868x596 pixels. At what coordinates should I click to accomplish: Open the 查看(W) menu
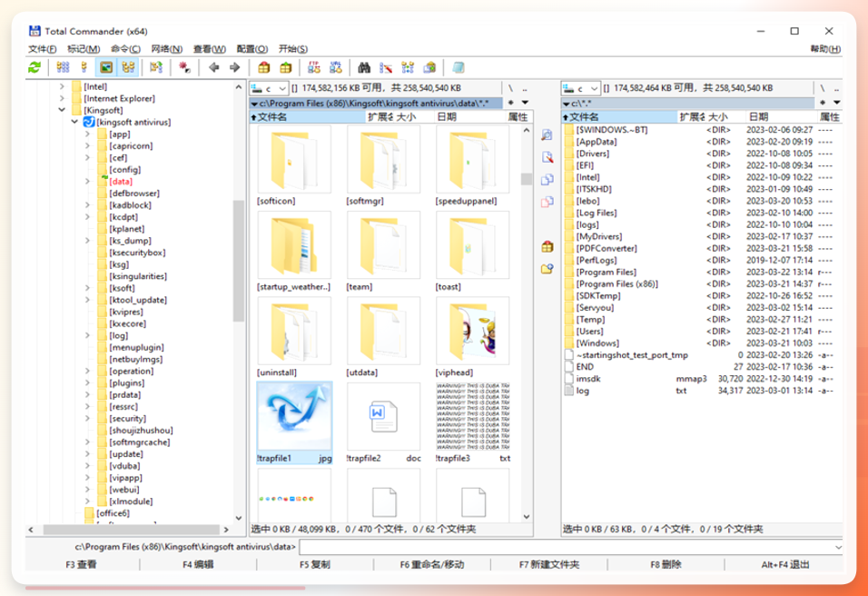[209, 49]
